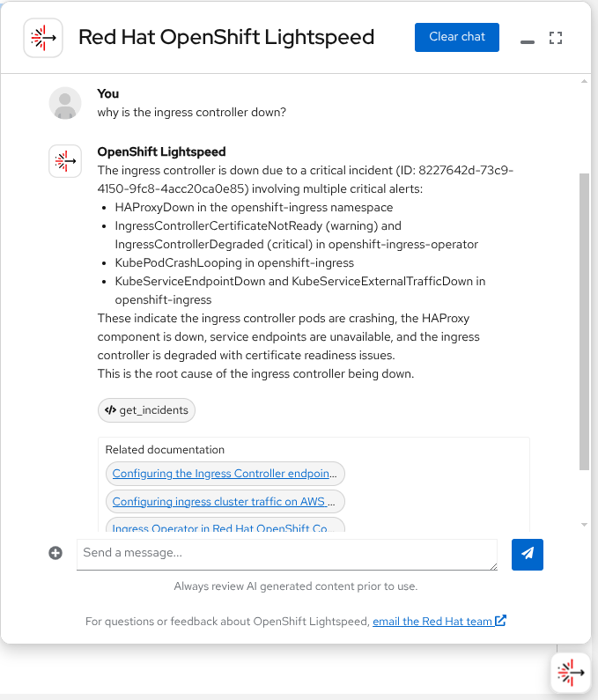Click the user avatar icon
598x700 pixels.
65,103
